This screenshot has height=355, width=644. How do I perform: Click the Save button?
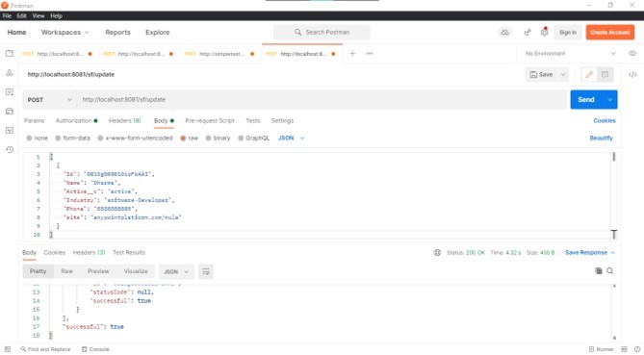tap(541, 74)
